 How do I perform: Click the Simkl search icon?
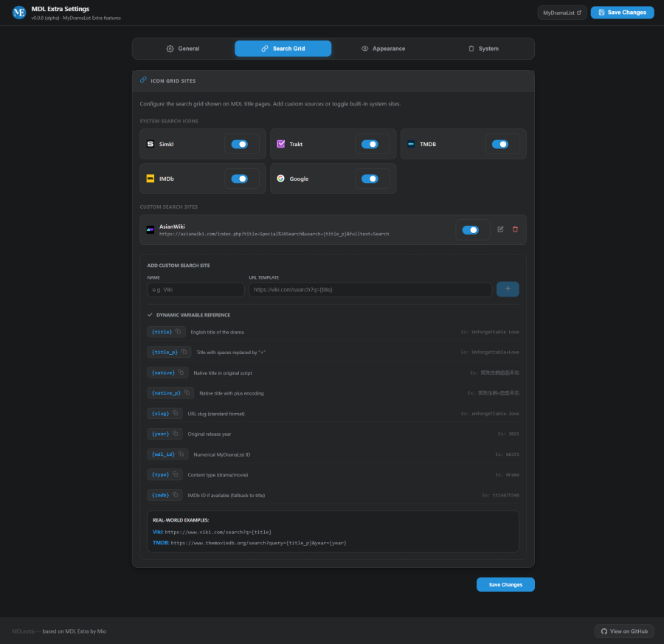151,144
